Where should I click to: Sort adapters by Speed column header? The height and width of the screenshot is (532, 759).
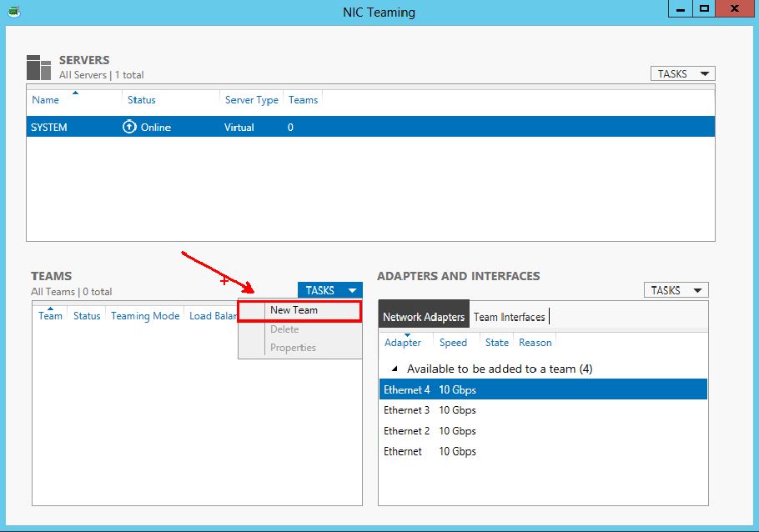pos(453,343)
